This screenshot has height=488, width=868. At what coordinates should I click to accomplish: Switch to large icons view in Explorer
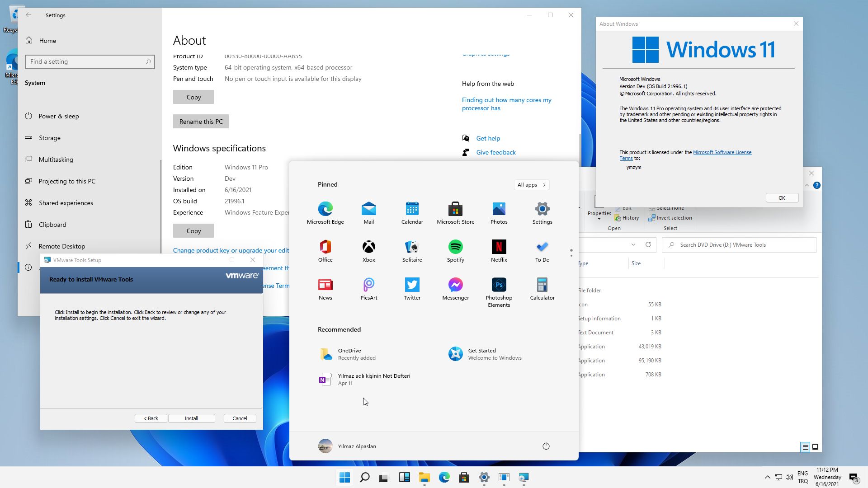[815, 447]
